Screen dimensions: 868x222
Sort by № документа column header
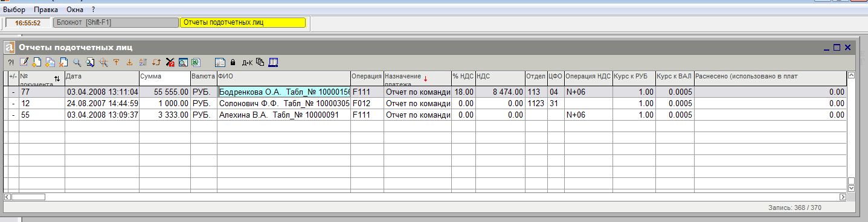pos(42,78)
